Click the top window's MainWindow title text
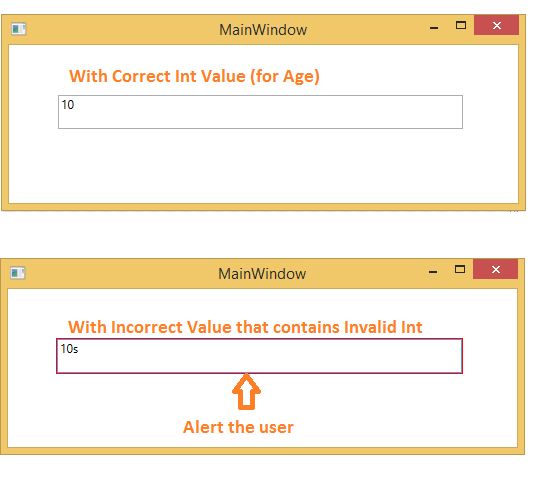The image size is (551, 492). [263, 30]
